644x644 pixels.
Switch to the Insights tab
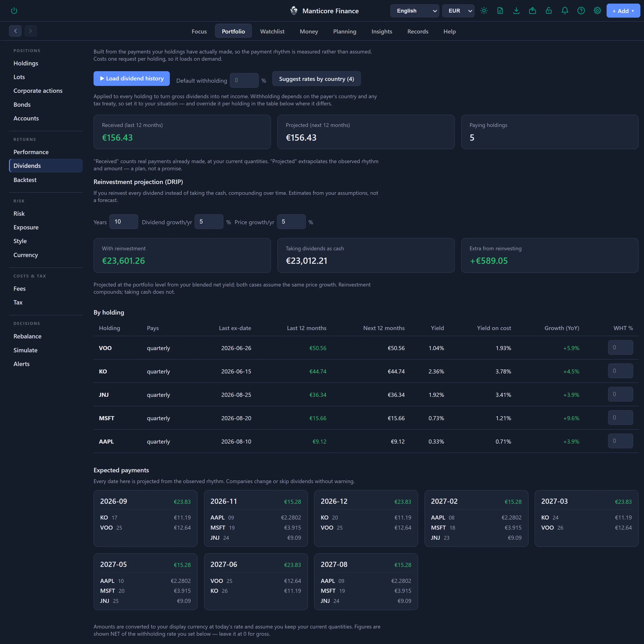click(x=382, y=31)
